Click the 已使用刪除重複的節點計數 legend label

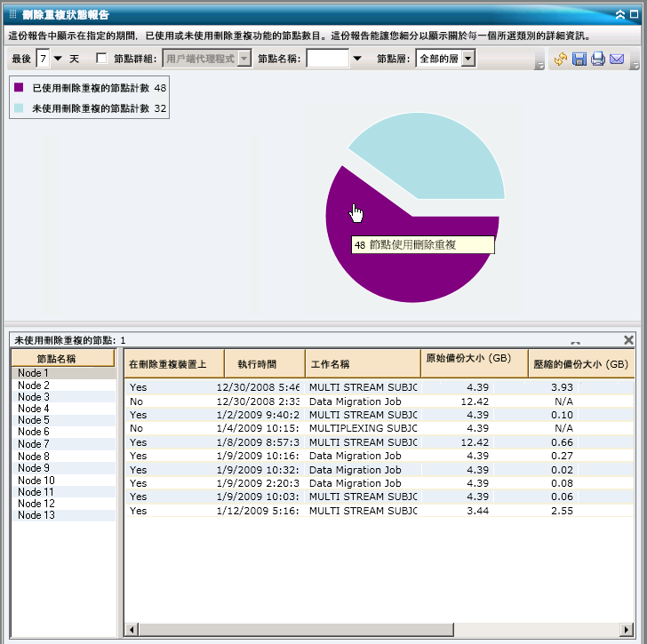(91, 88)
